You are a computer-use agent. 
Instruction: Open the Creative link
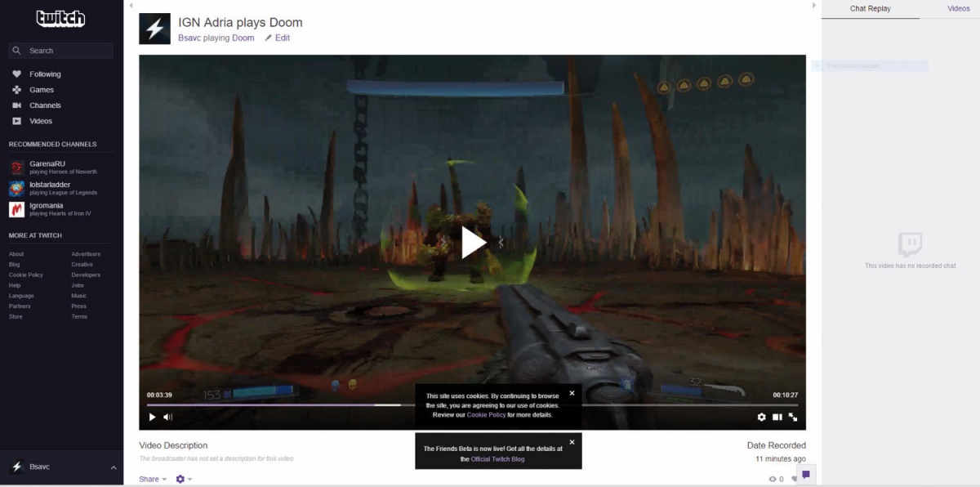coord(82,265)
